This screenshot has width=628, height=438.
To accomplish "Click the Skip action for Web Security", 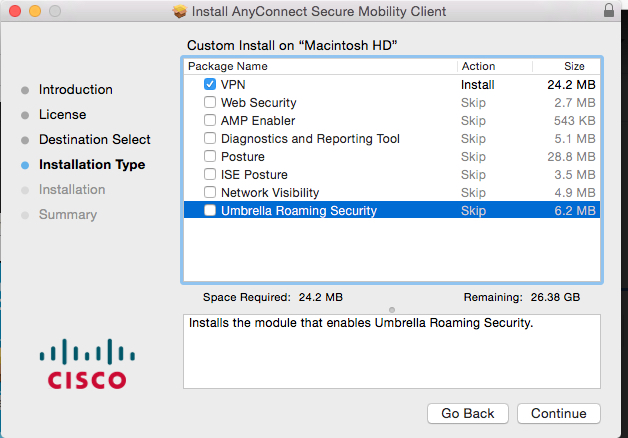I will tap(473, 102).
